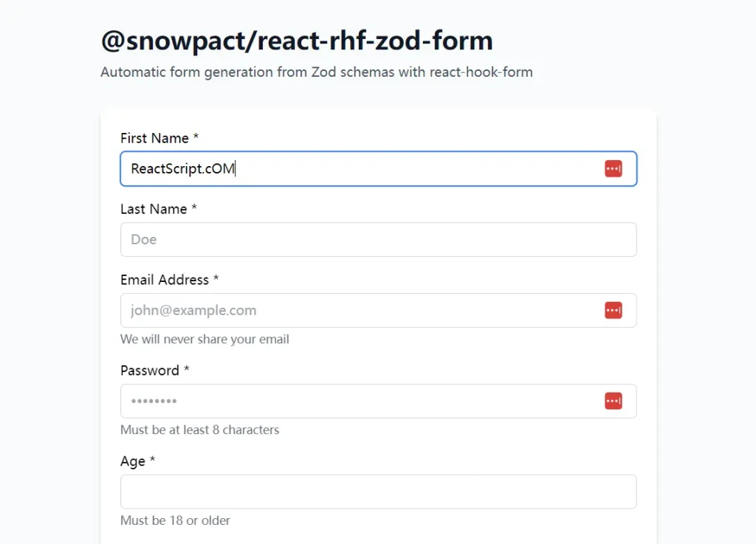Select the LastPass-style icon in the focused field
This screenshot has height=544, width=756.
(x=613, y=168)
